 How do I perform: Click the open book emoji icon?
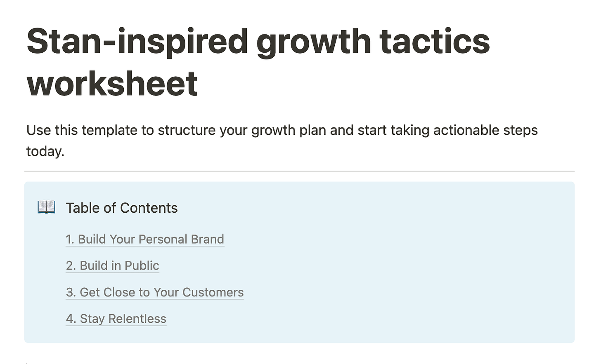tap(46, 207)
